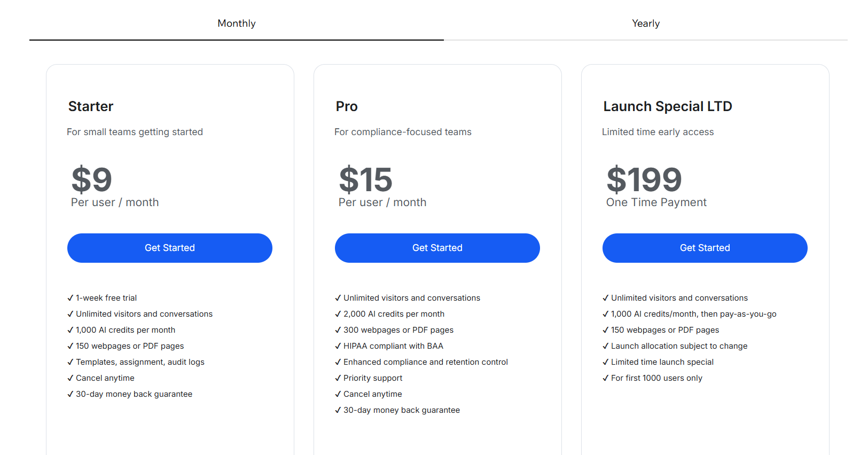
Task: Click Get Started under the Pro plan
Action: [x=437, y=248]
